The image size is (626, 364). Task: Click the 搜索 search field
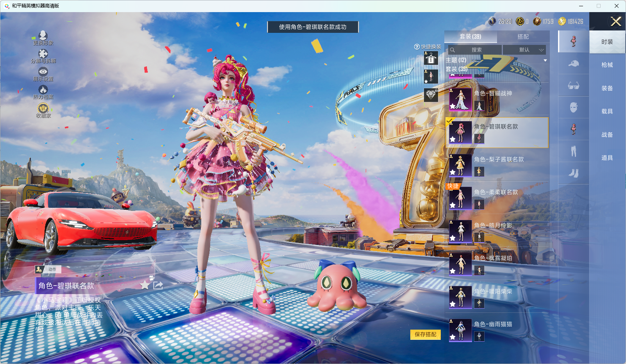[x=475, y=50]
